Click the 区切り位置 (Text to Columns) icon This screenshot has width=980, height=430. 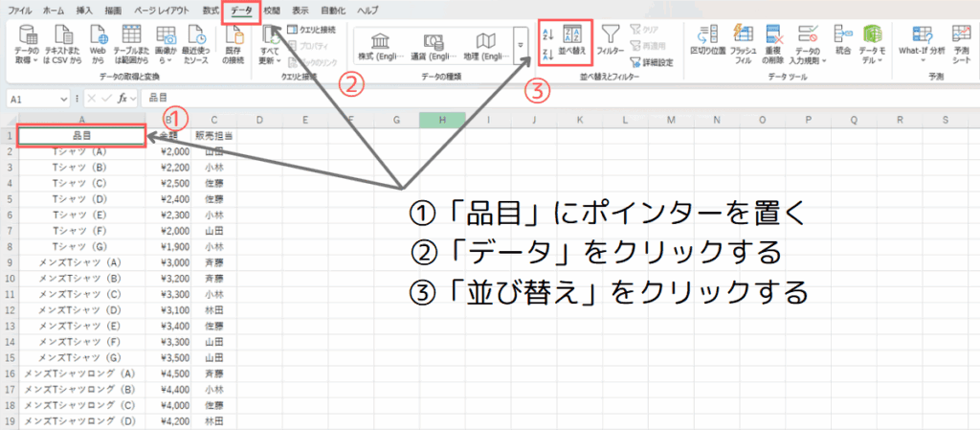(x=707, y=43)
